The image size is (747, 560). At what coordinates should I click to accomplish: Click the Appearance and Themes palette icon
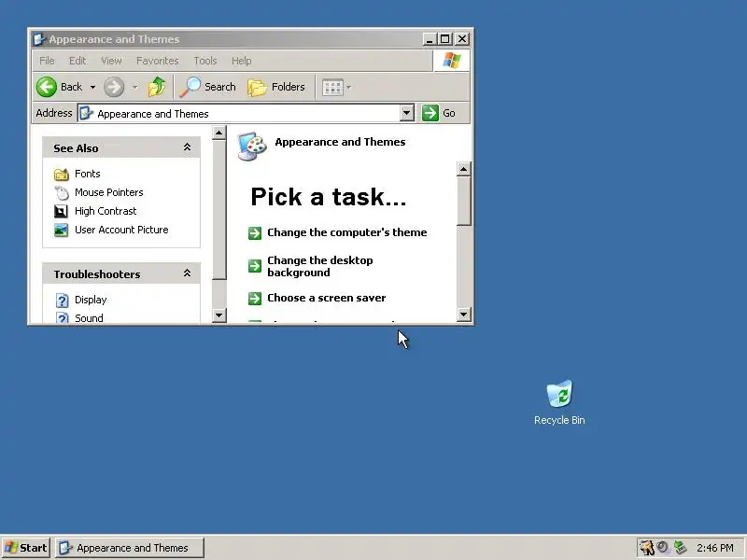[x=252, y=147]
